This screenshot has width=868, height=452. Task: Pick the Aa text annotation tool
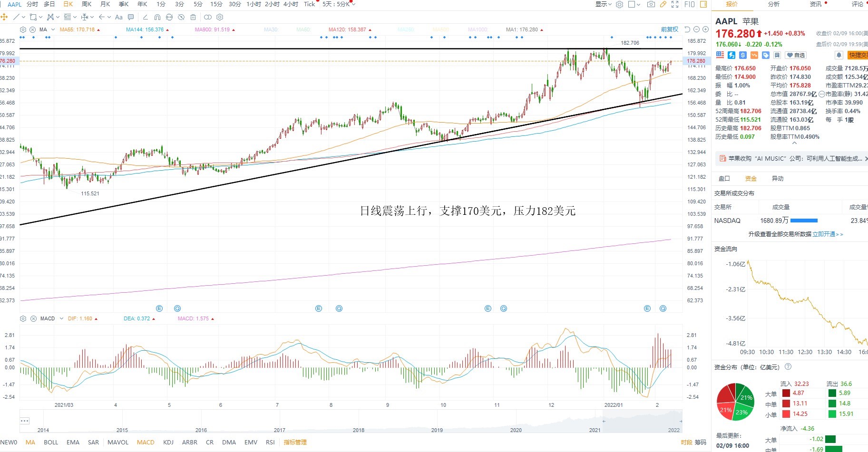click(x=118, y=17)
